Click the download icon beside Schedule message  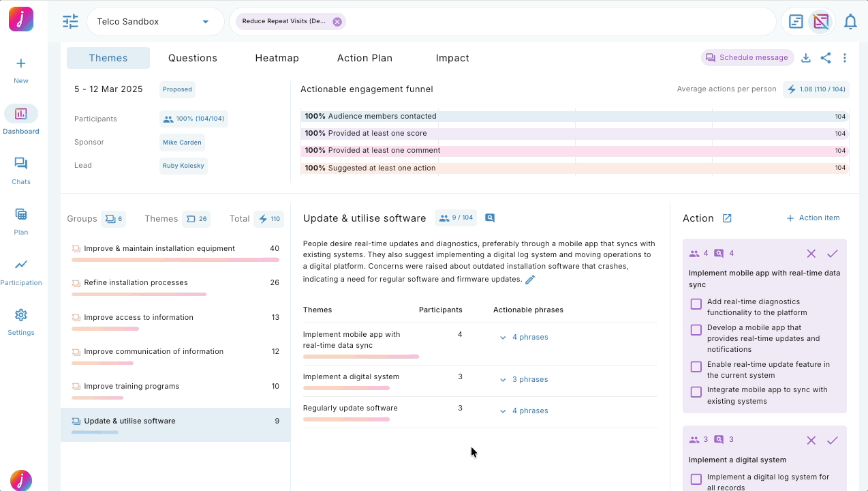click(805, 58)
